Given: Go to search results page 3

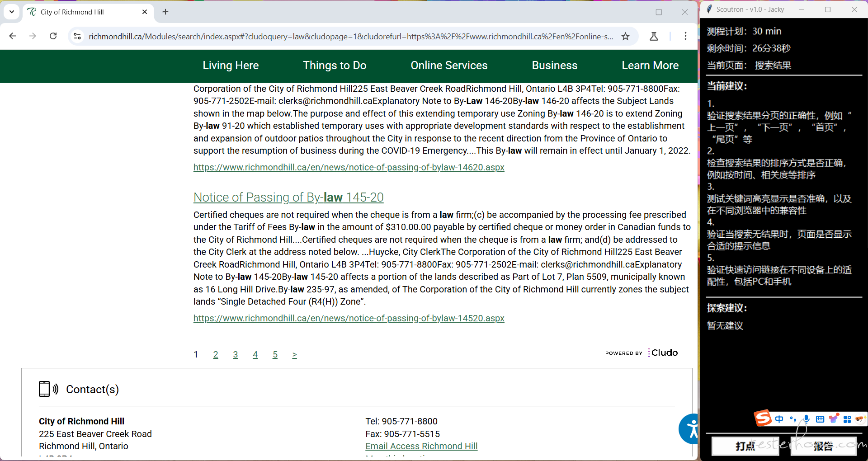Looking at the screenshot, I should point(236,355).
